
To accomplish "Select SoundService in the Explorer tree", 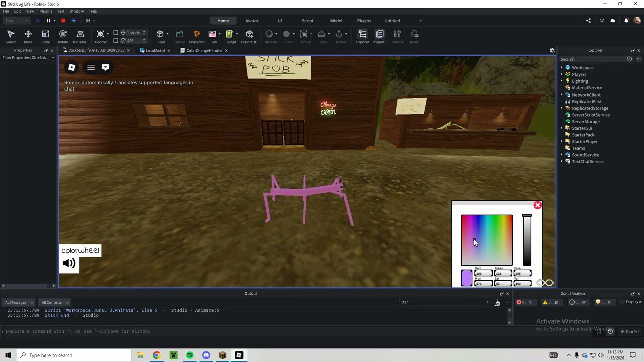I will click(x=585, y=155).
